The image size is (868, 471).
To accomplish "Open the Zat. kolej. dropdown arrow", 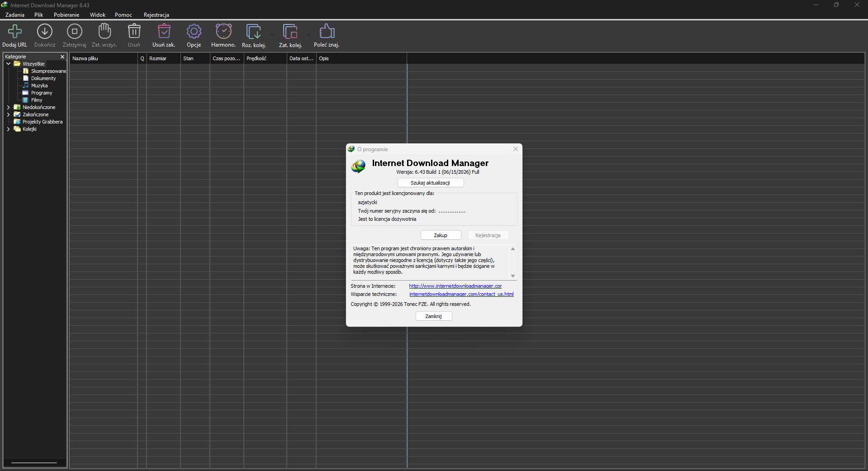I will 308,34.
